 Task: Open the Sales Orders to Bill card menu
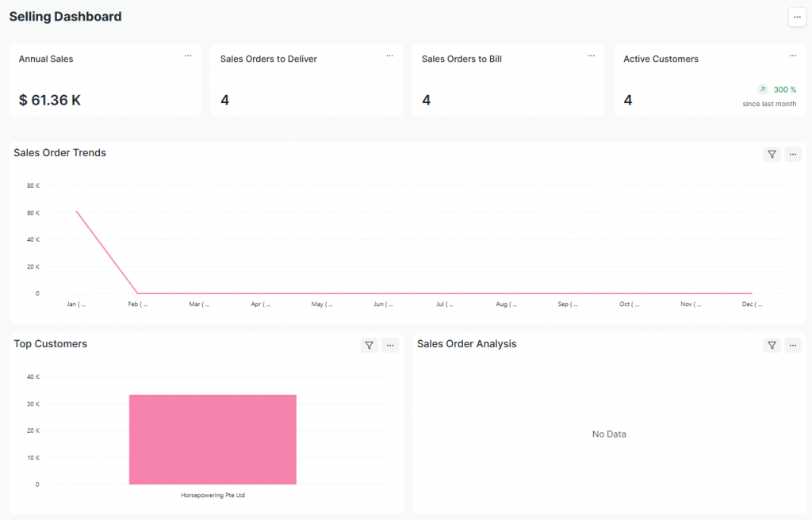point(591,55)
